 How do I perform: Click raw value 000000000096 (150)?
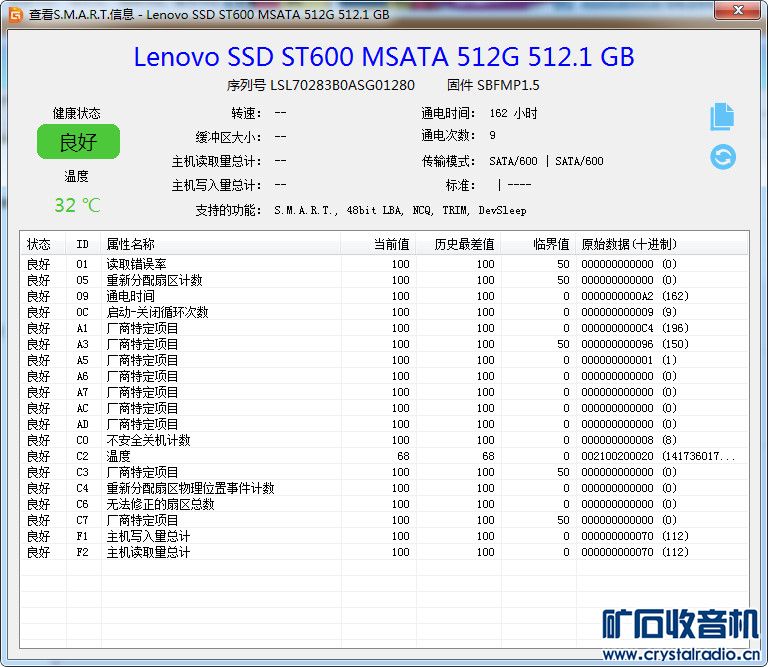coord(635,344)
